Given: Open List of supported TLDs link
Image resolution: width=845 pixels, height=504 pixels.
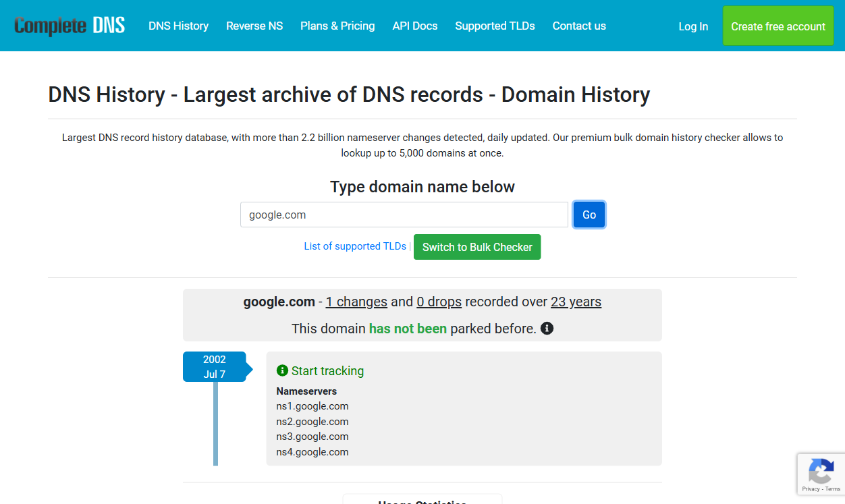Looking at the screenshot, I should 355,246.
